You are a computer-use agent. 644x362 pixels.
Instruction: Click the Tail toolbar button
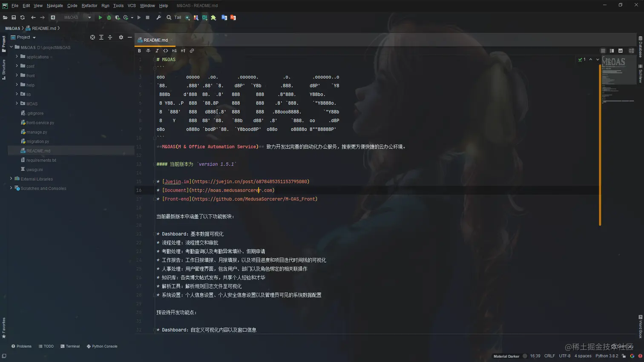tap(178, 17)
